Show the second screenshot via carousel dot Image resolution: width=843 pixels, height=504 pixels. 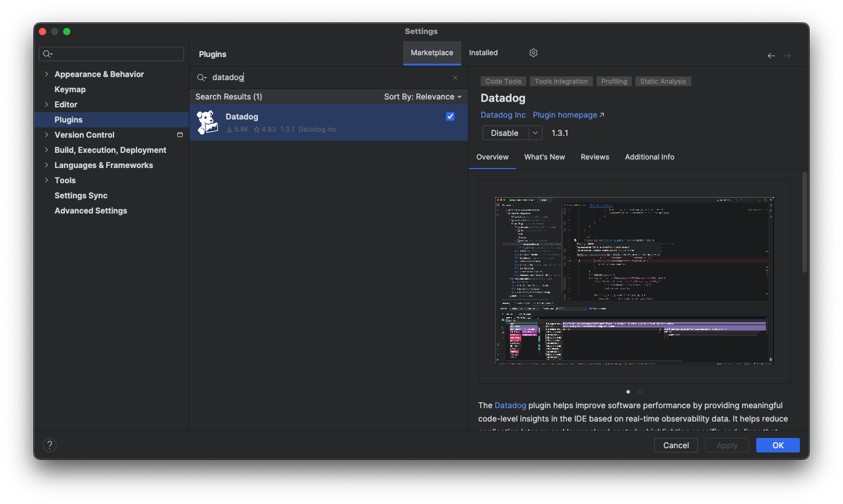coord(640,392)
